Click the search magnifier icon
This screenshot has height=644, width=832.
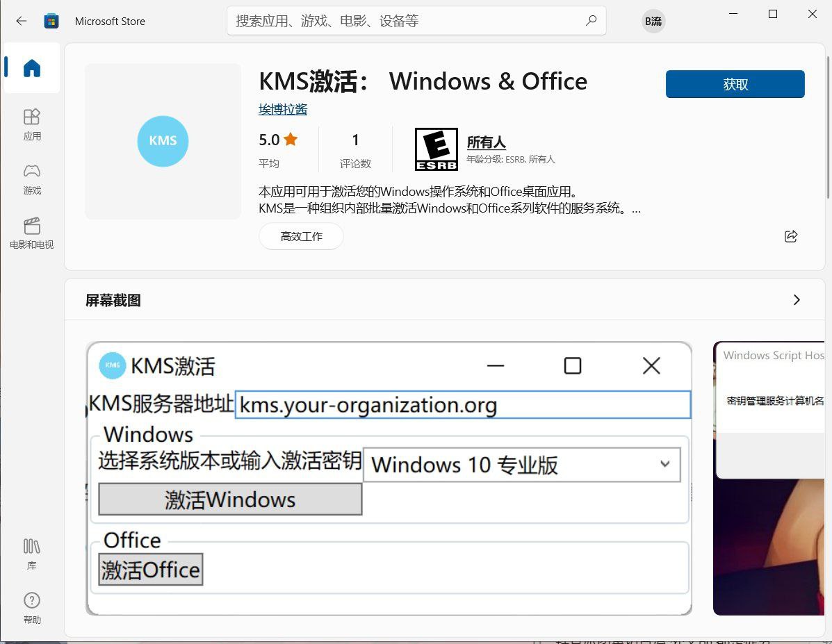(591, 21)
